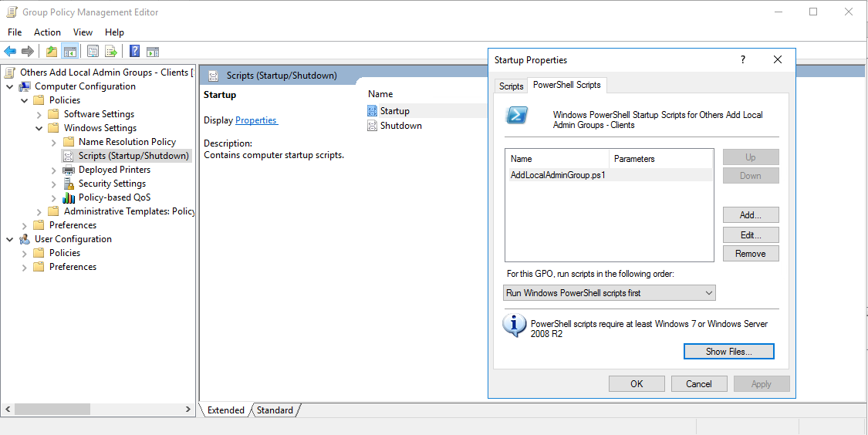Click the Export List toolbar icon
This screenshot has width=868, height=435.
tap(111, 52)
